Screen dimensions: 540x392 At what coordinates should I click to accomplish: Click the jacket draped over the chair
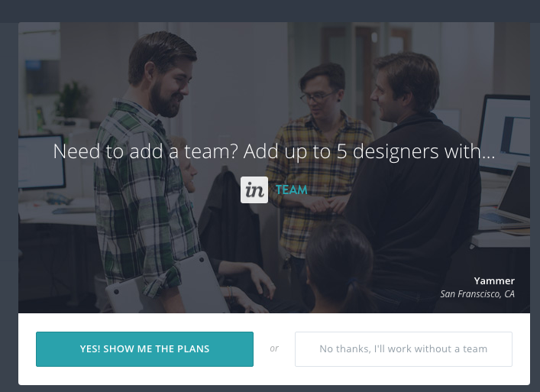[x=229, y=213]
